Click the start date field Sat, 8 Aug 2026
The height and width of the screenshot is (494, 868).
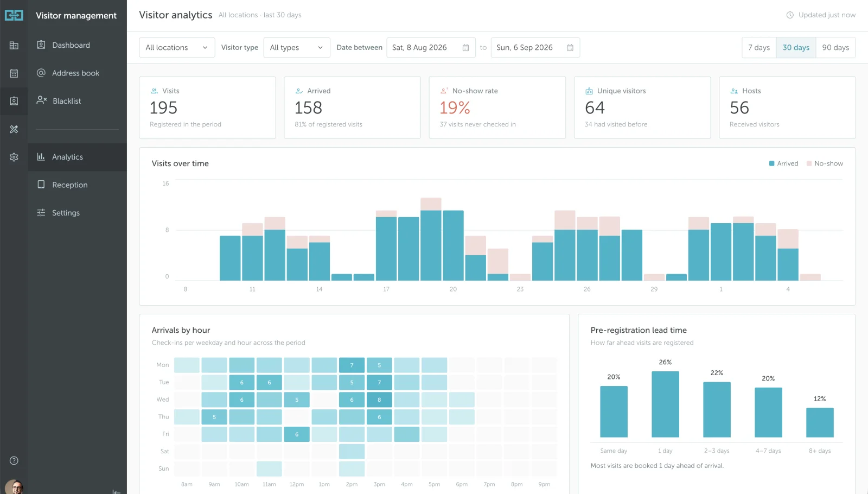click(431, 47)
